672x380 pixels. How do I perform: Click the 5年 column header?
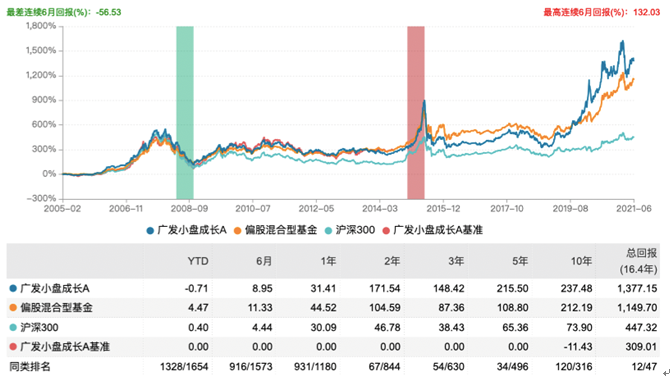(x=520, y=261)
